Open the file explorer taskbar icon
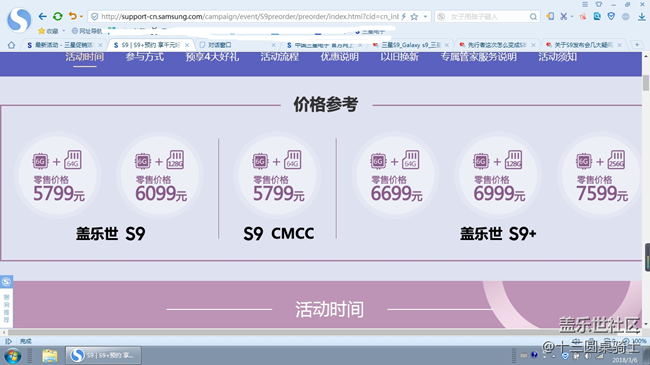 click(x=49, y=356)
